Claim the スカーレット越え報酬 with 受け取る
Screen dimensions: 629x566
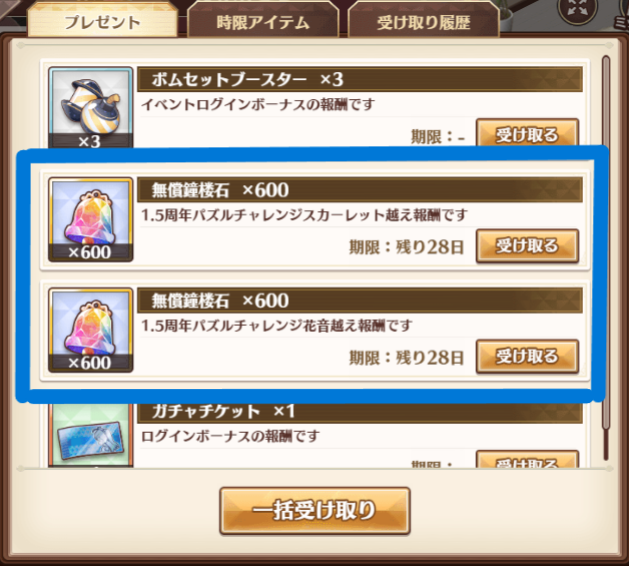pyautogui.click(x=527, y=245)
